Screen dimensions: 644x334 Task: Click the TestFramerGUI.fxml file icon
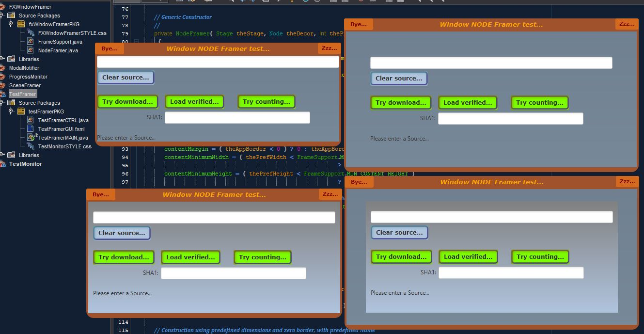(x=31, y=129)
